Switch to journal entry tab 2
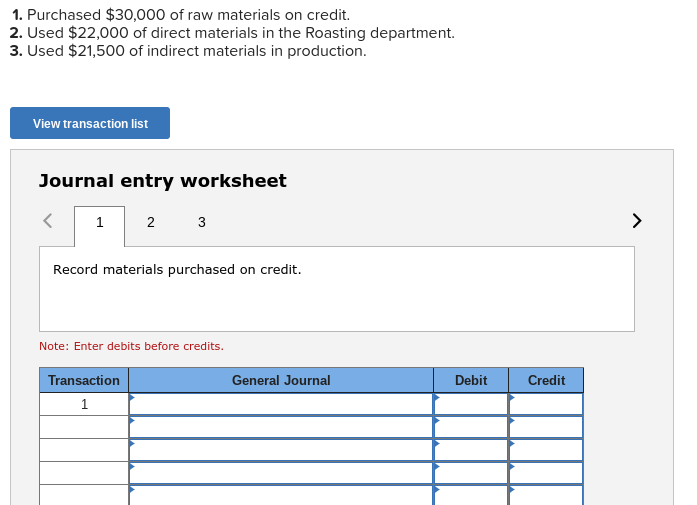The width and height of the screenshot is (697, 505). coord(151,222)
